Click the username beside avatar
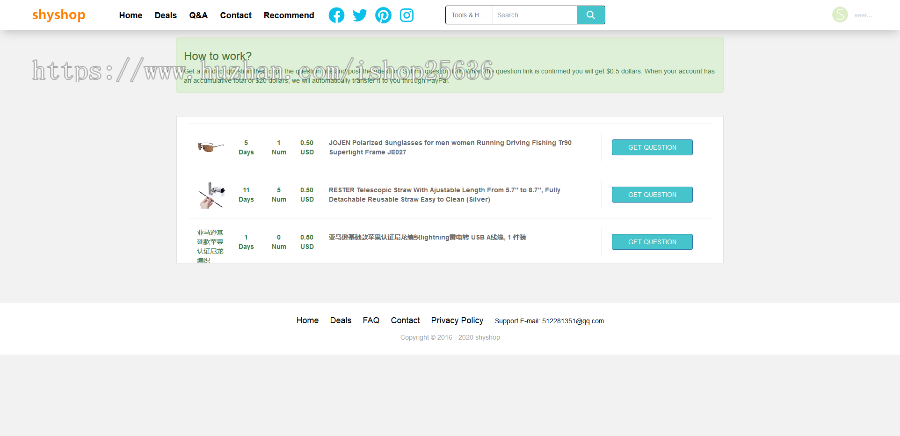 (x=863, y=15)
